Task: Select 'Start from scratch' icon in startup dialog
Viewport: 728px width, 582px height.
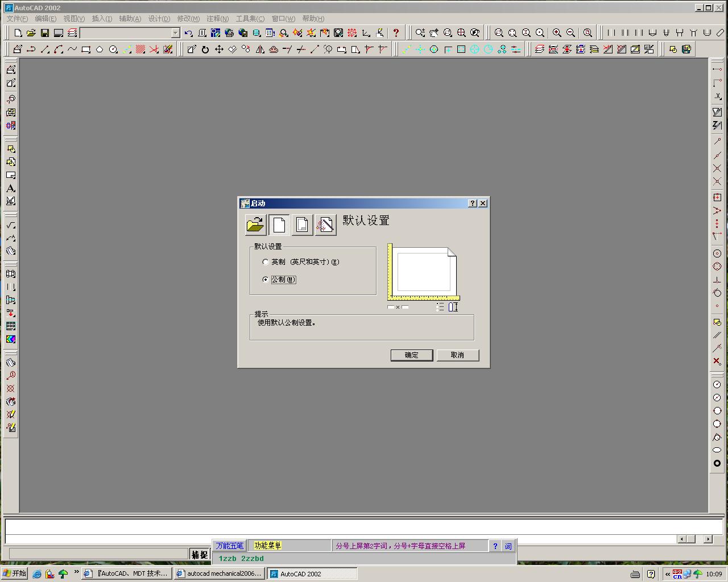Action: pos(279,225)
